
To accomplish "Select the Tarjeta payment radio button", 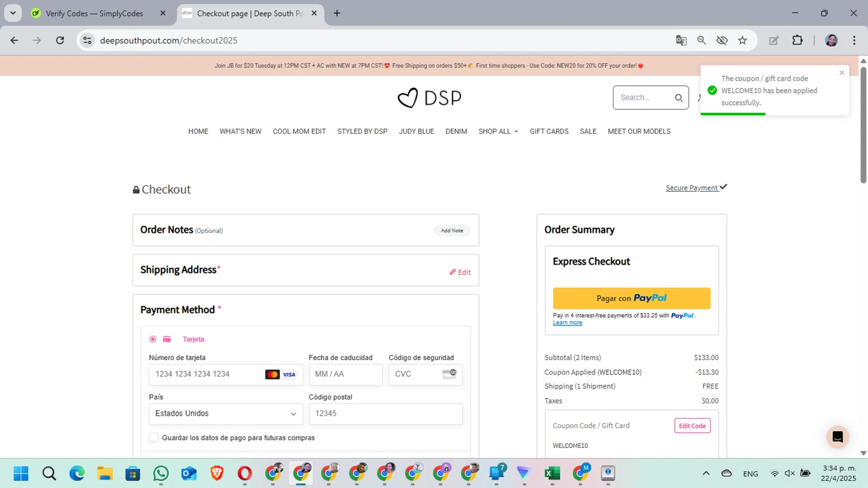I will [x=153, y=339].
